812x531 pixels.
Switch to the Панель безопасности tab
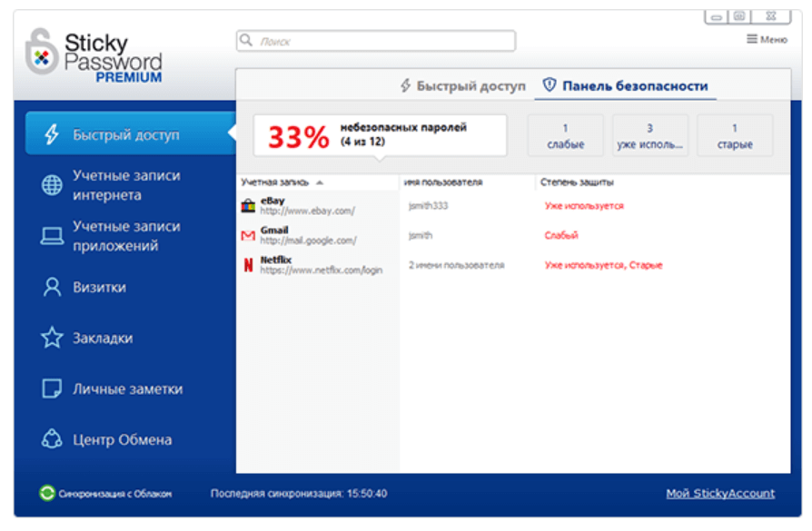(625, 86)
